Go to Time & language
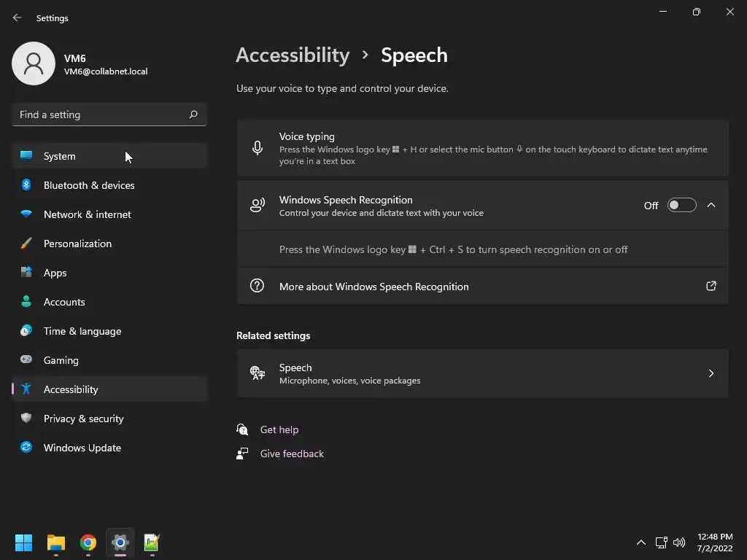Image resolution: width=747 pixels, height=560 pixels. pos(109,331)
